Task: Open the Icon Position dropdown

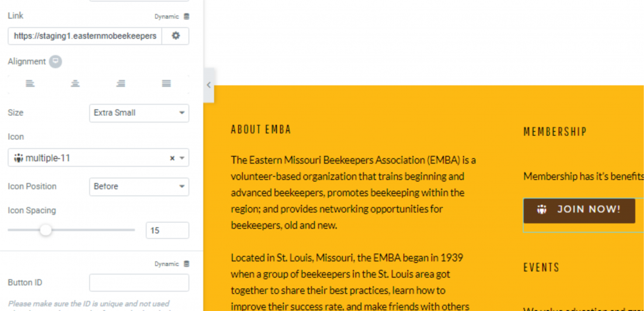Action: click(x=139, y=187)
